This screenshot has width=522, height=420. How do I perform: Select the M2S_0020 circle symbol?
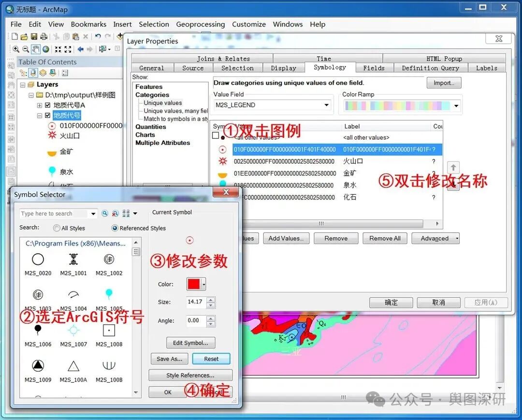[x=38, y=264]
